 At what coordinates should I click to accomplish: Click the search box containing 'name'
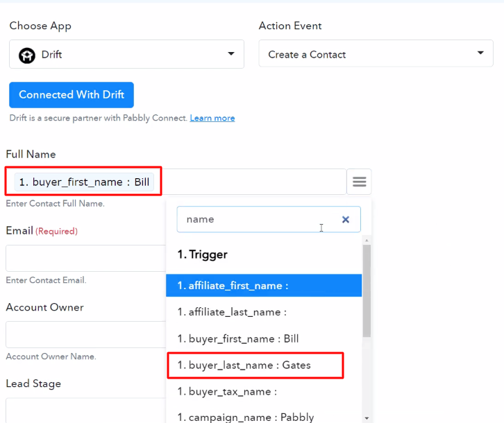coord(269,219)
